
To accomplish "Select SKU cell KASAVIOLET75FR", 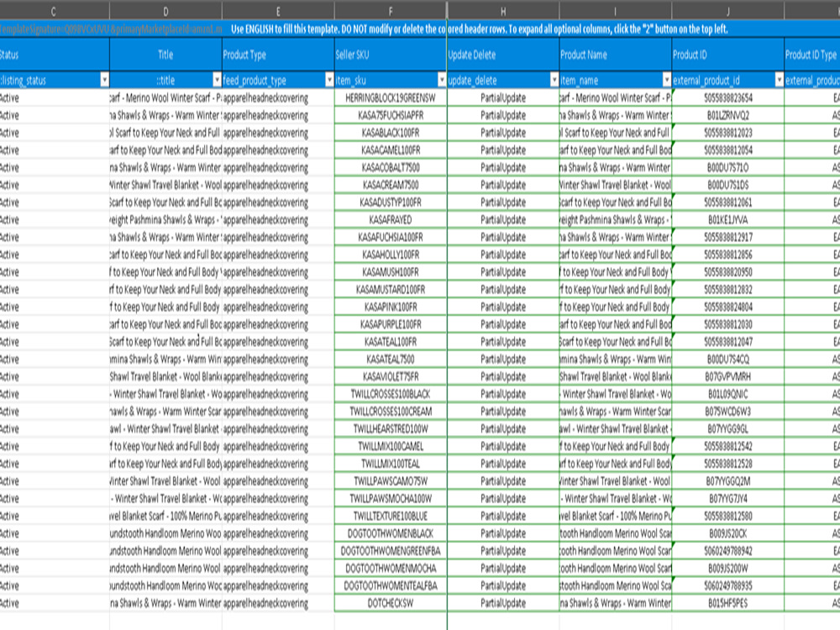I will [x=391, y=376].
